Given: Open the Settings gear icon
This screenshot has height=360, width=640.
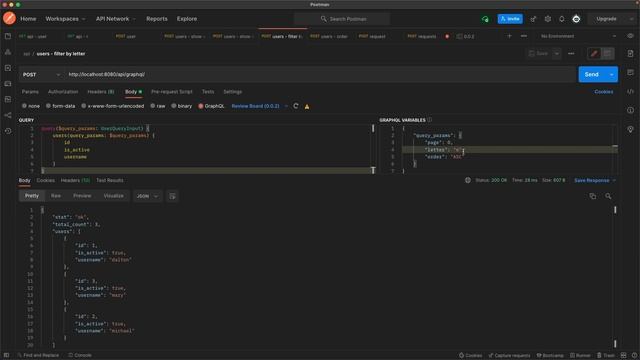Looking at the screenshot, I should tap(548, 19).
